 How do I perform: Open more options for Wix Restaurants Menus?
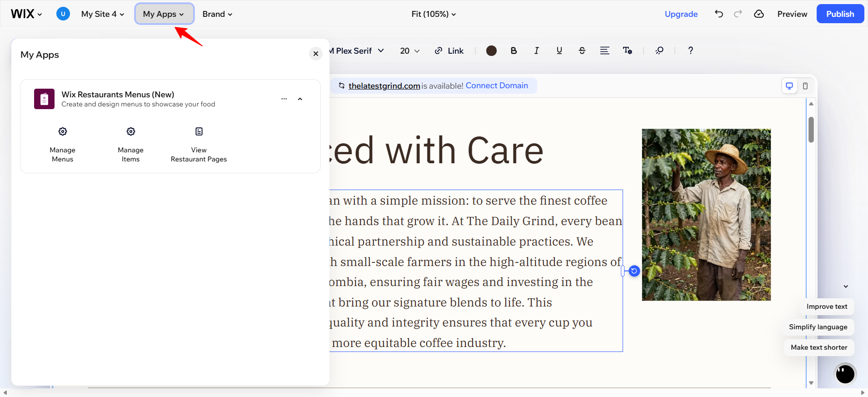coord(284,99)
